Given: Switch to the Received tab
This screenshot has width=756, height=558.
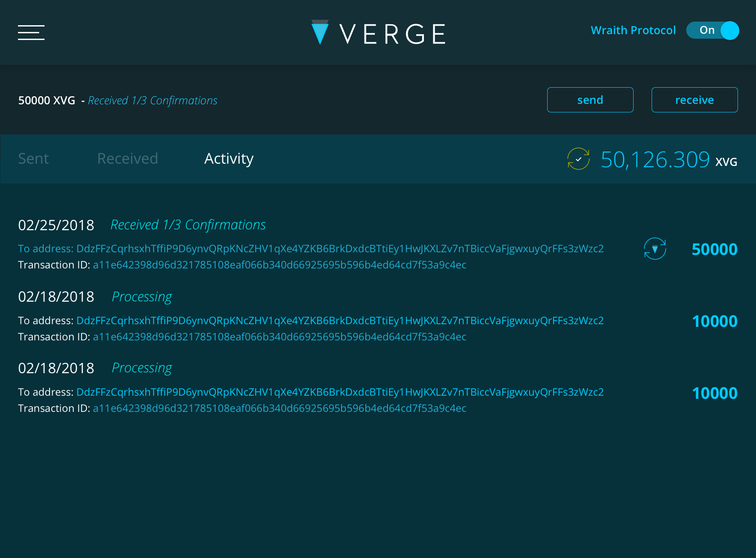Looking at the screenshot, I should click(x=128, y=159).
